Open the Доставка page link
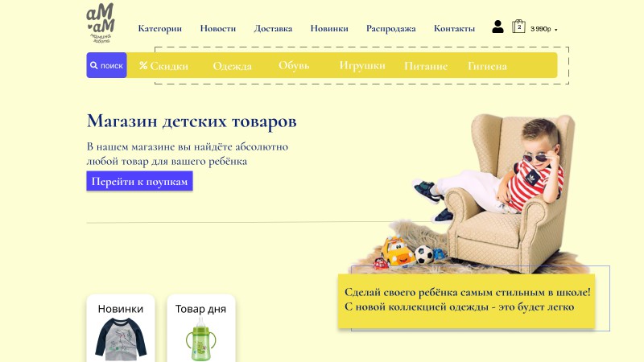644x362 pixels. tap(273, 29)
